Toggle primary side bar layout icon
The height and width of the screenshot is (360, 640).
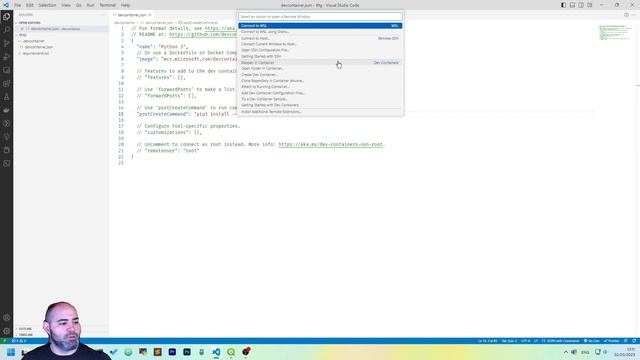coord(564,5)
